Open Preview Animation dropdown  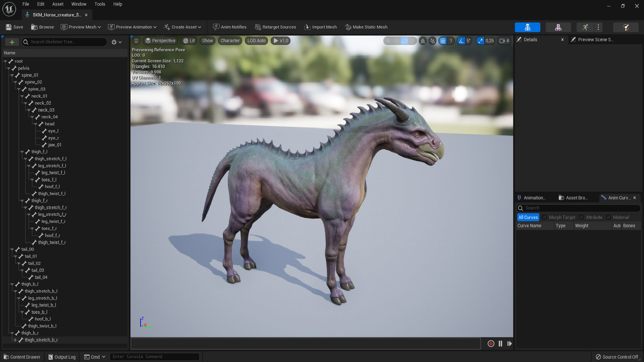[x=132, y=27]
